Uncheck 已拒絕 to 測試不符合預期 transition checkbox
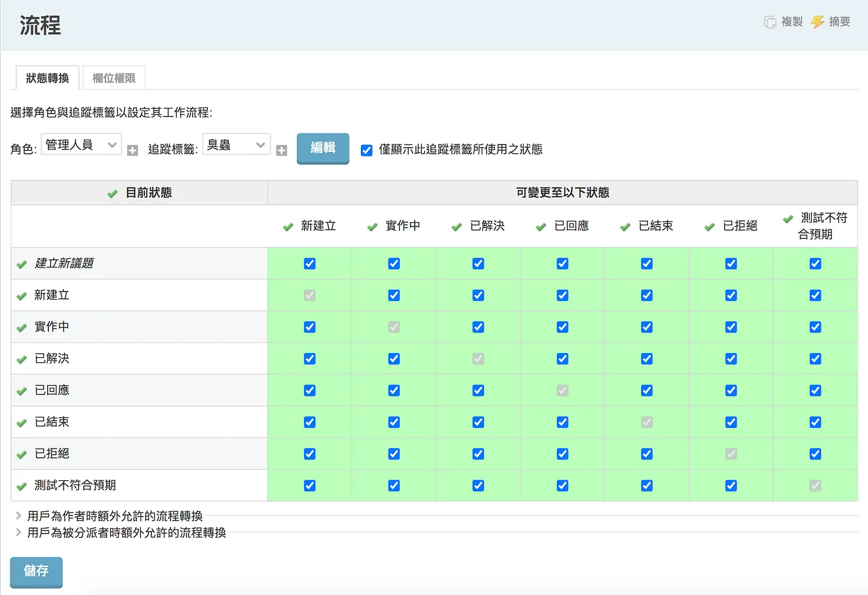Viewport: 868px width, 595px height. [815, 454]
